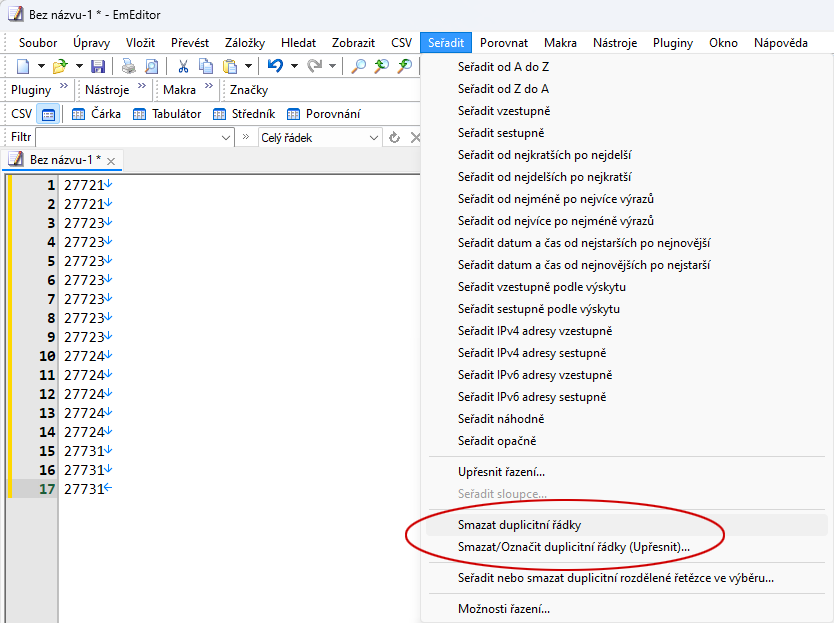The height and width of the screenshot is (623, 834).
Task: Open Print Preview icon
Action: pyautogui.click(x=152, y=67)
